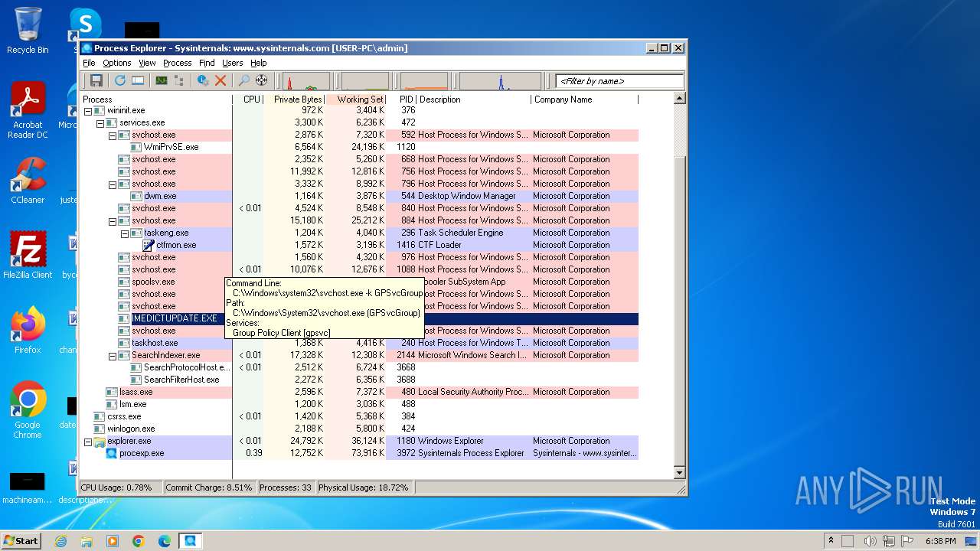Sort by Company Name column header
The width and height of the screenshot is (980, 551).
coord(584,99)
